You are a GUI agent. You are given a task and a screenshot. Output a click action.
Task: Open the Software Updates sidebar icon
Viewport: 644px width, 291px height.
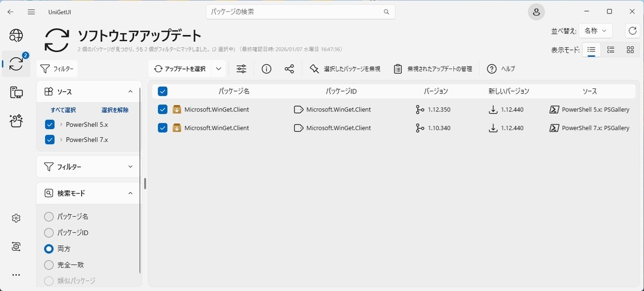[16, 64]
